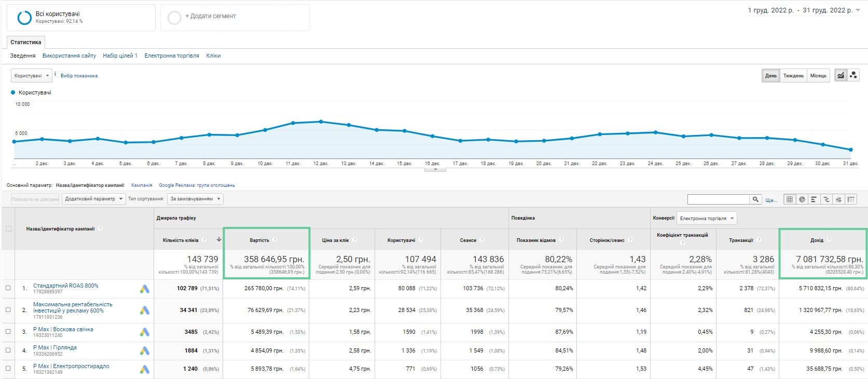
Task: Click Google Ads icon for Максимальна рентабельність row
Action: click(145, 310)
